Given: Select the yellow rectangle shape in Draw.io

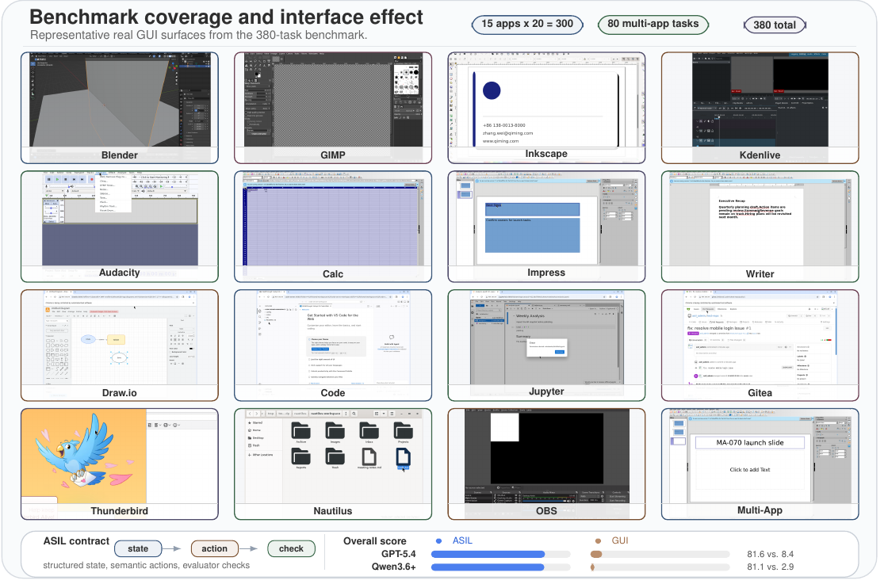Looking at the screenshot, I should coord(116,339).
